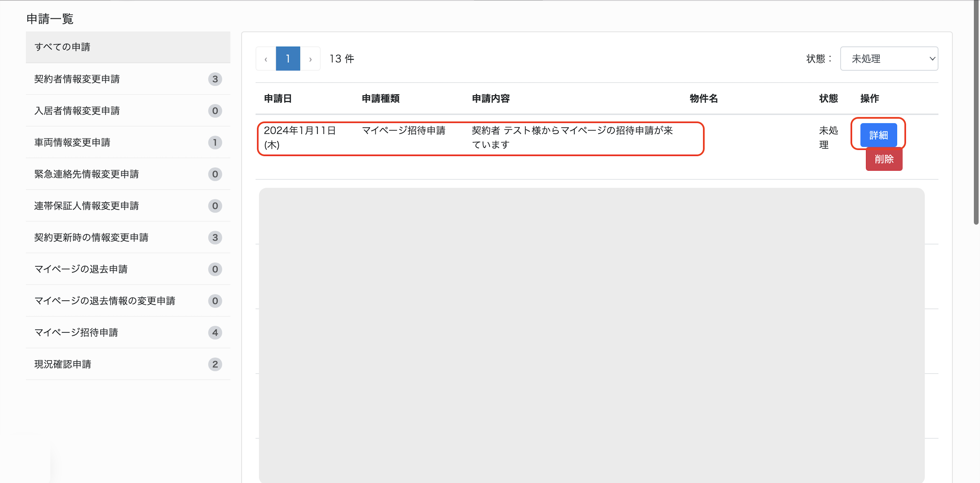Click the blue 詳細 button
Viewport: 980px width, 483px height.
[878, 135]
